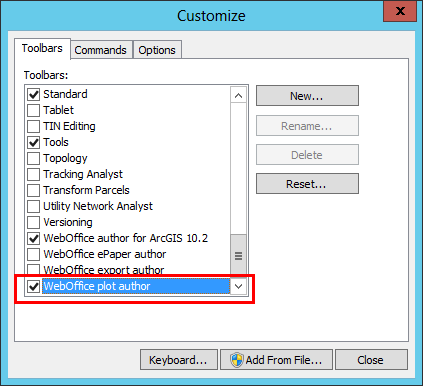Click the New... button
The image size is (423, 386).
(307, 96)
